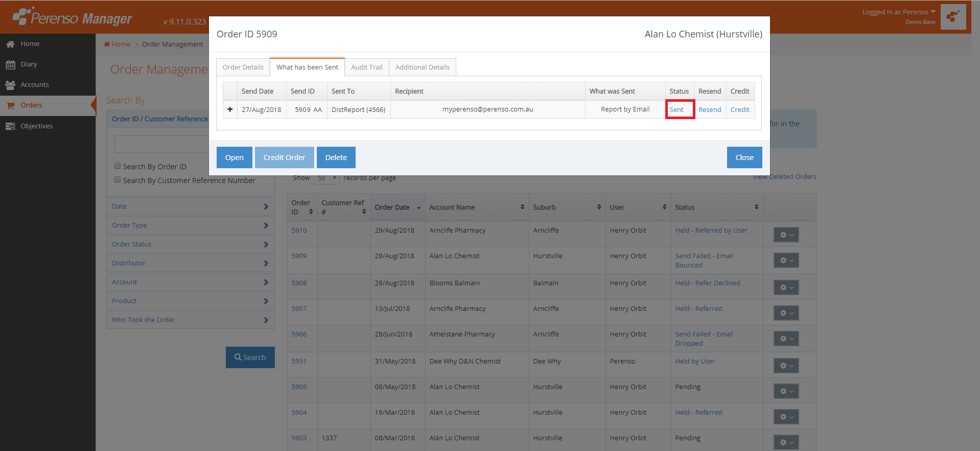Open Logged in as Perenso menu
This screenshot has height=451, width=980.
(899, 12)
